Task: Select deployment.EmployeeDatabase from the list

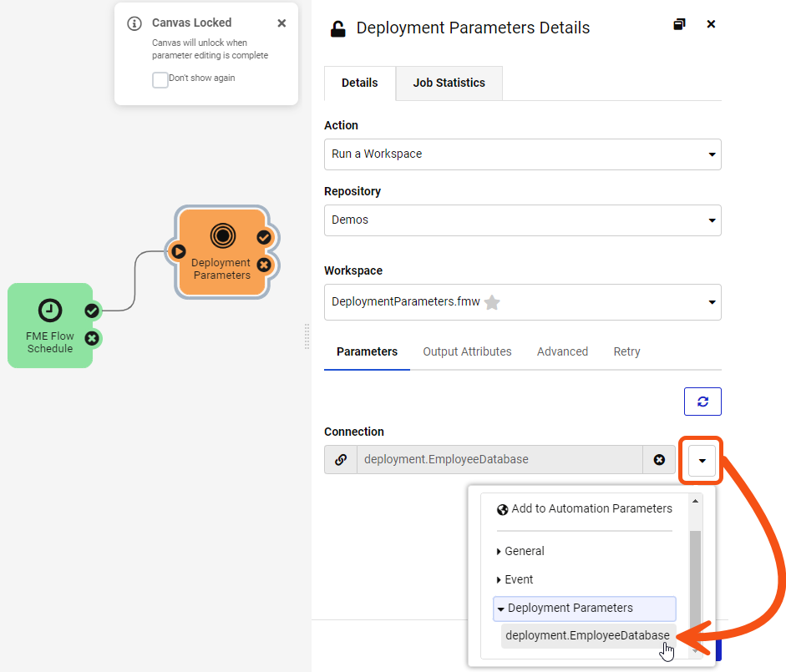Action: click(x=587, y=636)
